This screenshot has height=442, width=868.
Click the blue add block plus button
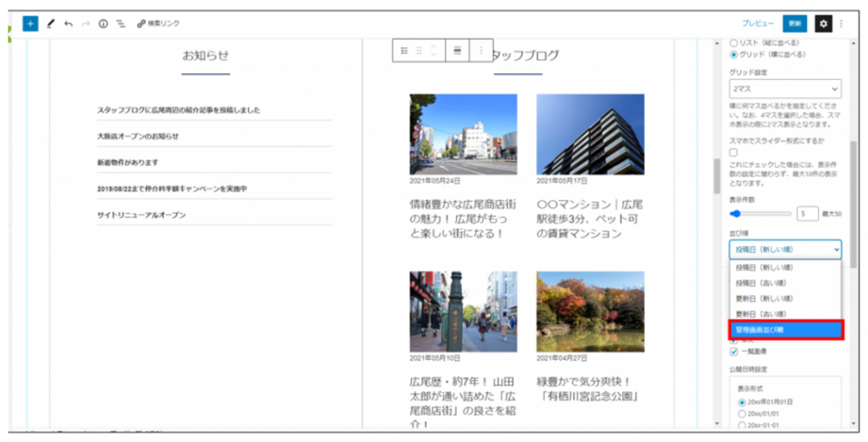click(x=31, y=24)
